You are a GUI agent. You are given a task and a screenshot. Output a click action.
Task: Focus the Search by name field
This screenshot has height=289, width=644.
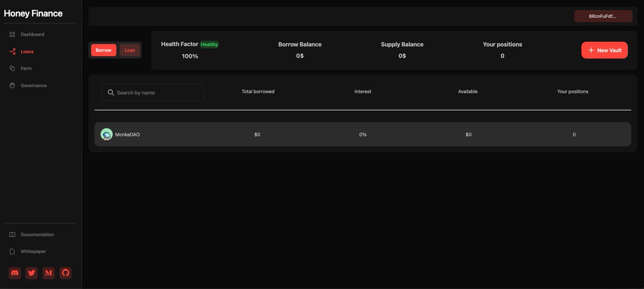pos(153,92)
